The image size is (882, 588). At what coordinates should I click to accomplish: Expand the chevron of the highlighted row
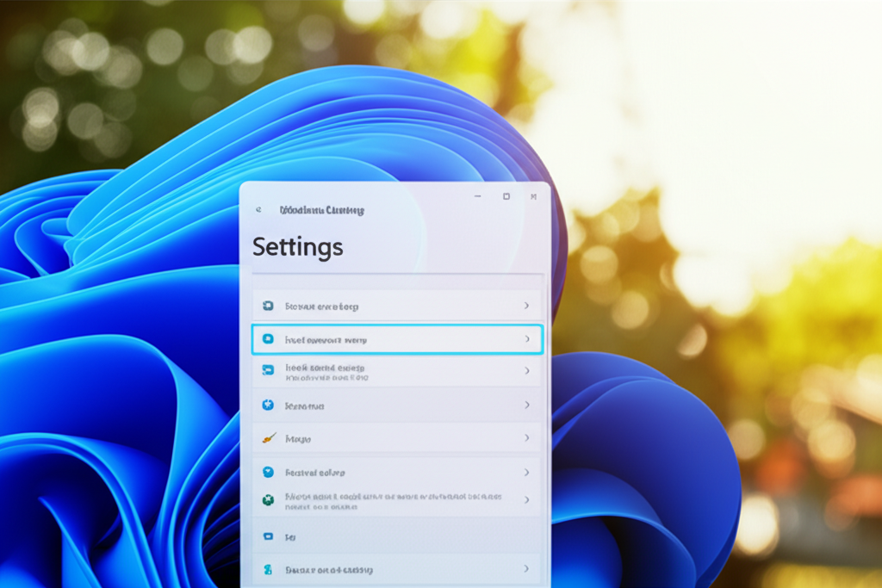pos(527,339)
